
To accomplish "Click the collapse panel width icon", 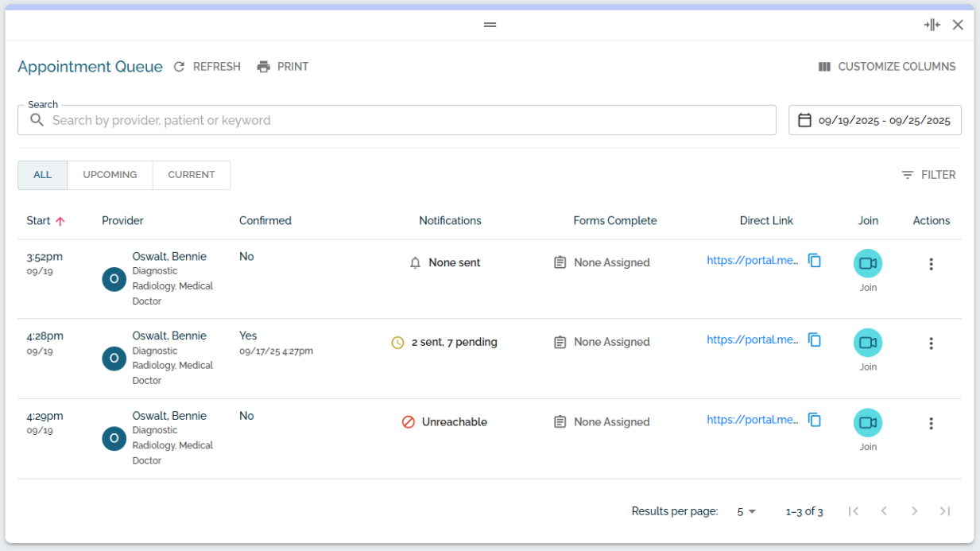I will click(x=932, y=25).
